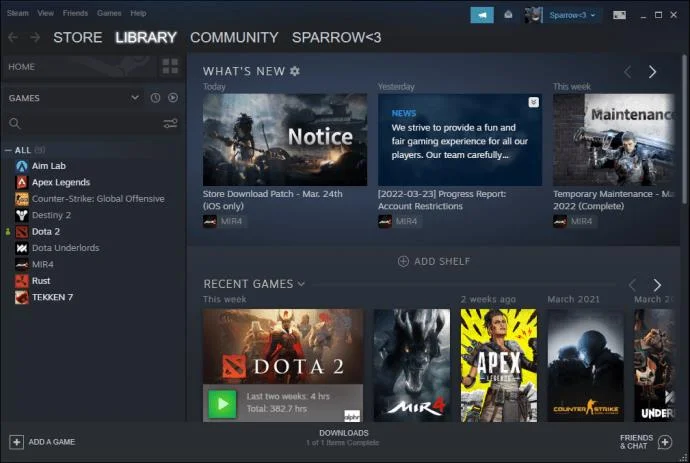Show ready-to-play games filter icon
This screenshot has width=690, height=463.
point(173,98)
